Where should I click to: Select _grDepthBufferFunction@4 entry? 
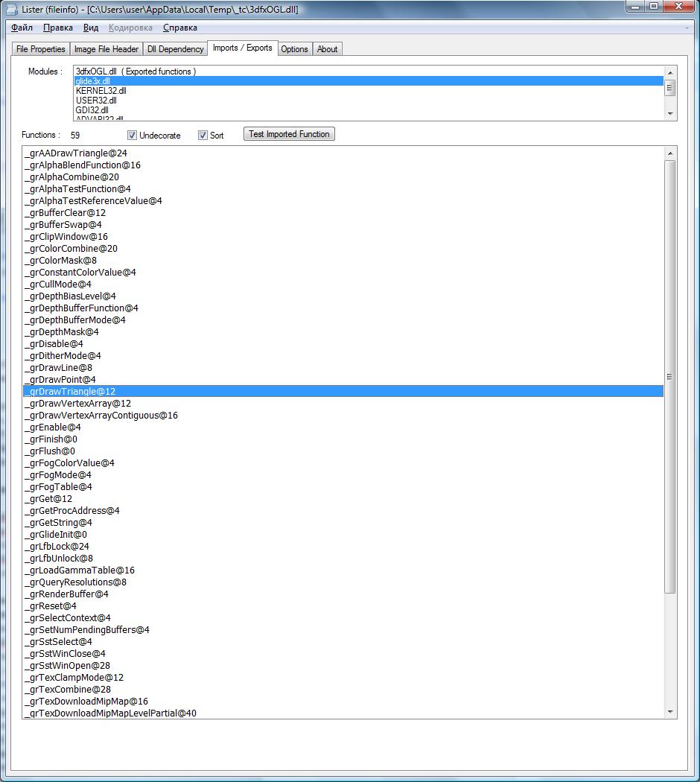(x=343, y=308)
